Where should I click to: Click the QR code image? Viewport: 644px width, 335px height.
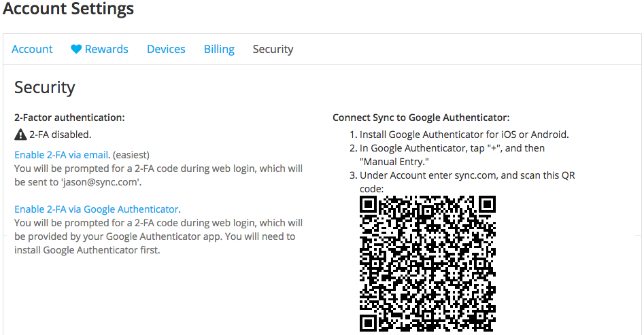pyautogui.click(x=427, y=264)
